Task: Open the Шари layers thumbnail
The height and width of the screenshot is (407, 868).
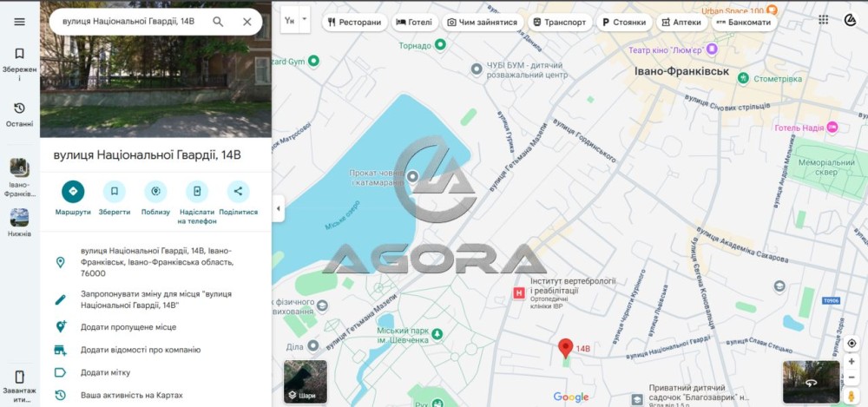Action: click(x=306, y=382)
